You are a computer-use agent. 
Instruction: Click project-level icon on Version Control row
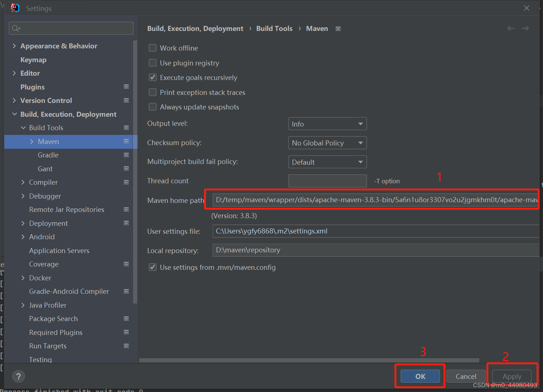coord(126,100)
